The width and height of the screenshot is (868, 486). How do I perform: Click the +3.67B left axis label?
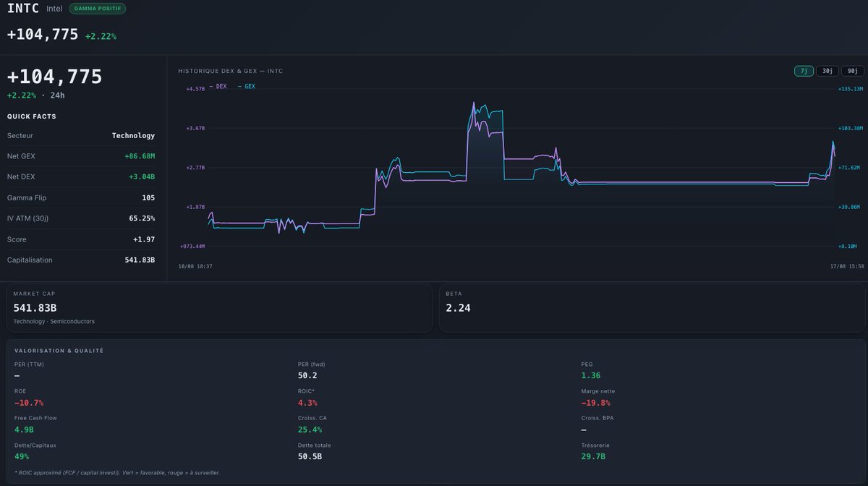click(x=195, y=128)
